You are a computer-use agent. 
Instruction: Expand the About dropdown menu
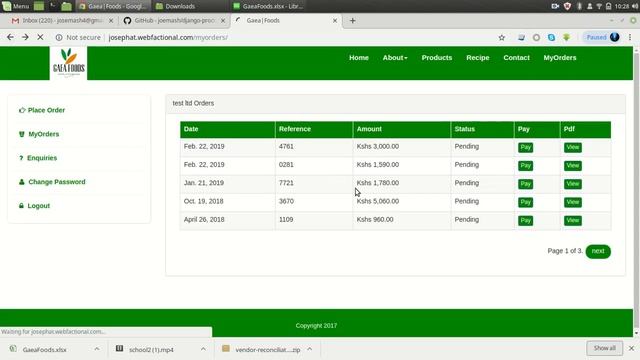[x=395, y=58]
